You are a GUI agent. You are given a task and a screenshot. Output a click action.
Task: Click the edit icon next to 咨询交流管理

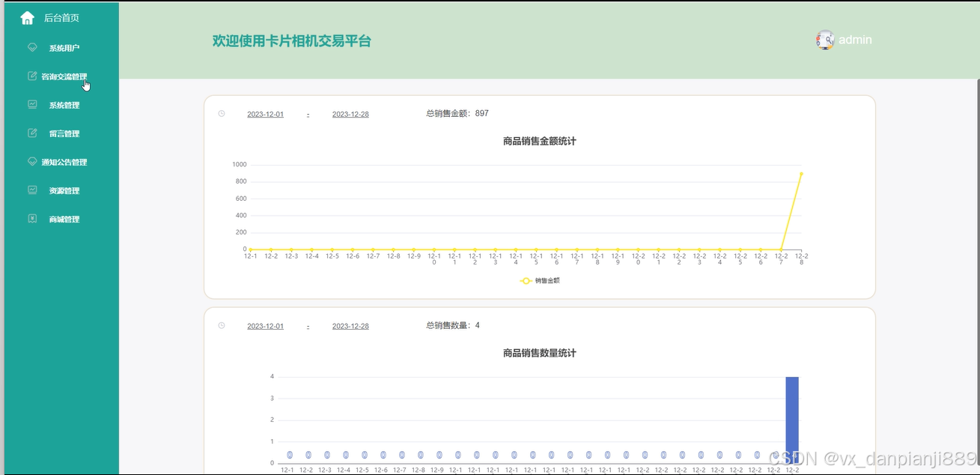32,76
